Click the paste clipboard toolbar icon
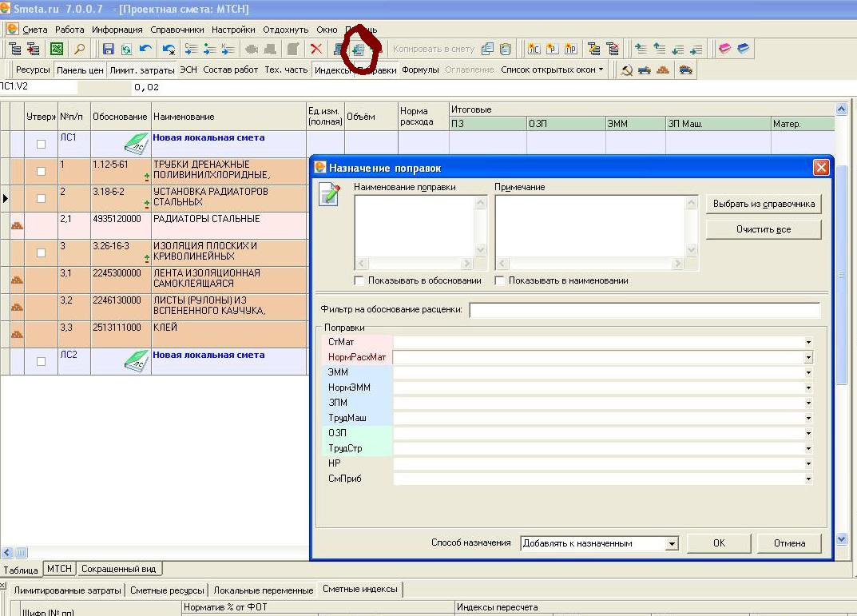The width and height of the screenshot is (857, 616). point(506,50)
